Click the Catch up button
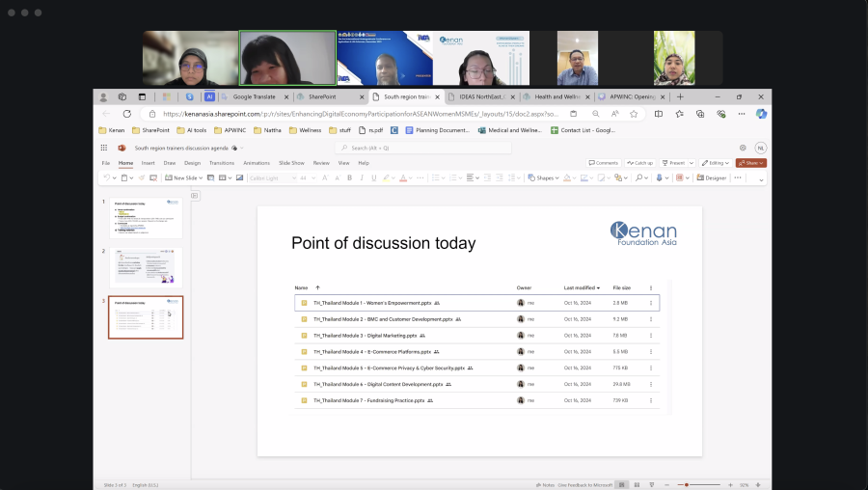The height and width of the screenshot is (490, 868). (x=640, y=163)
